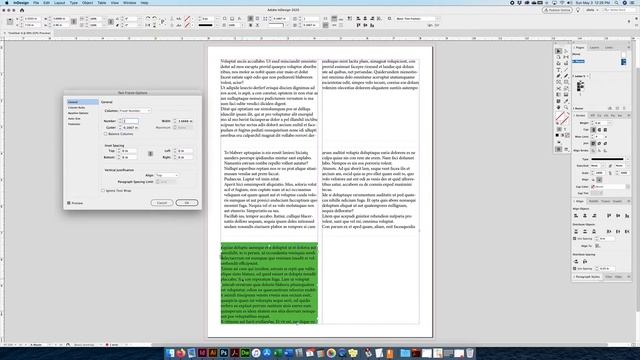Select the Selection tool in the Tools panel
Viewport: 640px width, 360px height.
(x=558, y=51)
